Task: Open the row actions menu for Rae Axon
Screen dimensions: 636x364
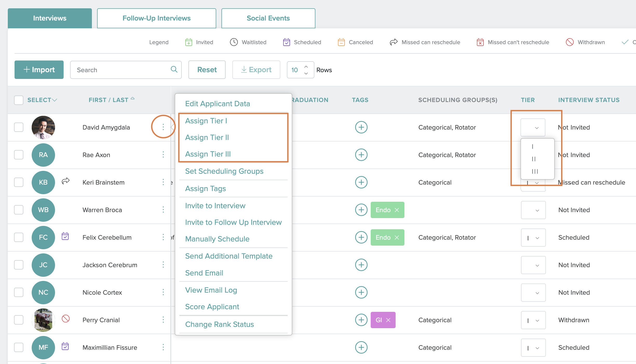Action: [x=163, y=155]
